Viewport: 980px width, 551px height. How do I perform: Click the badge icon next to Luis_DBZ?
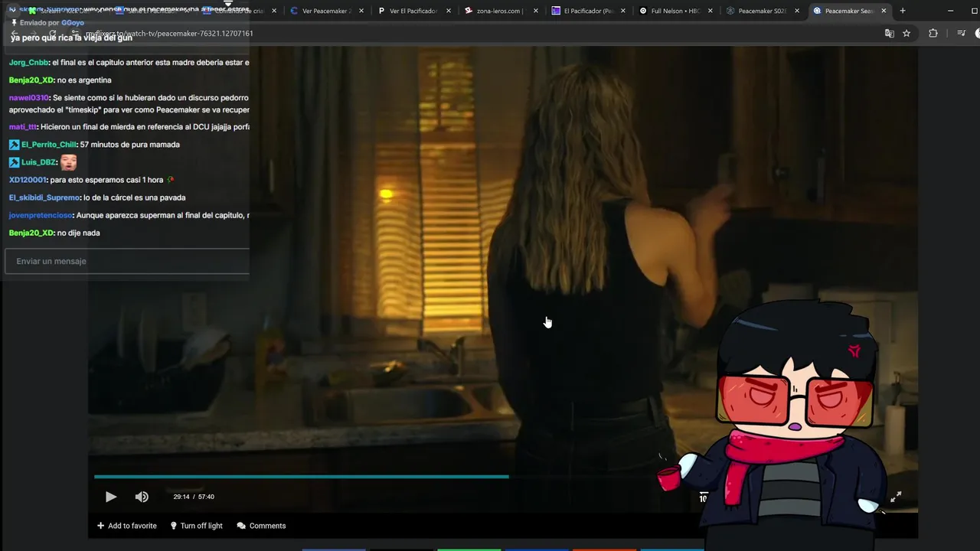(14, 162)
